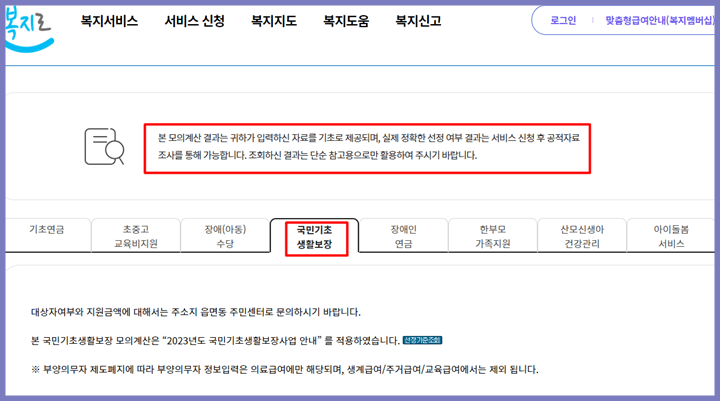The width and height of the screenshot is (720, 401).
Task: Switch to the 기초연금 tab
Action: 47,235
